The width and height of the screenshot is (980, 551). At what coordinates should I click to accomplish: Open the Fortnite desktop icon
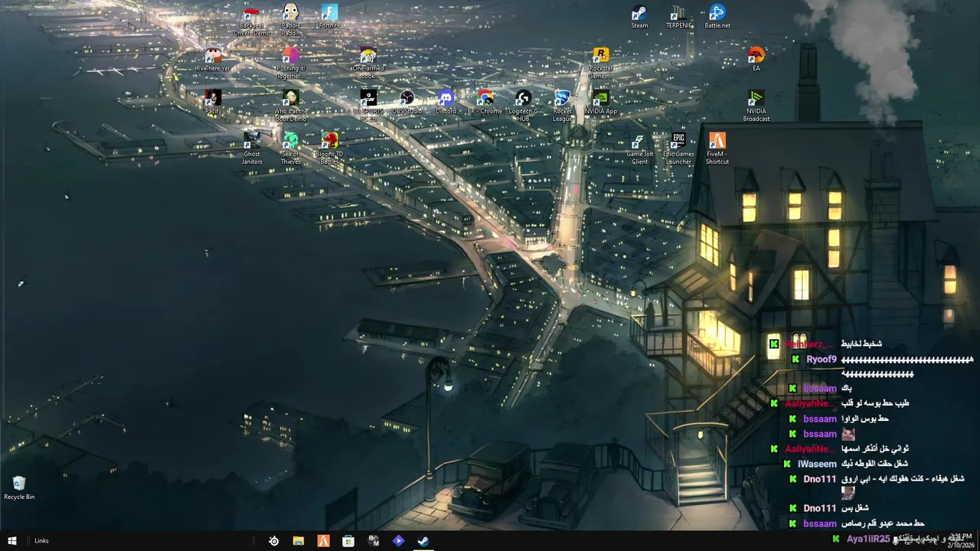coord(329,17)
